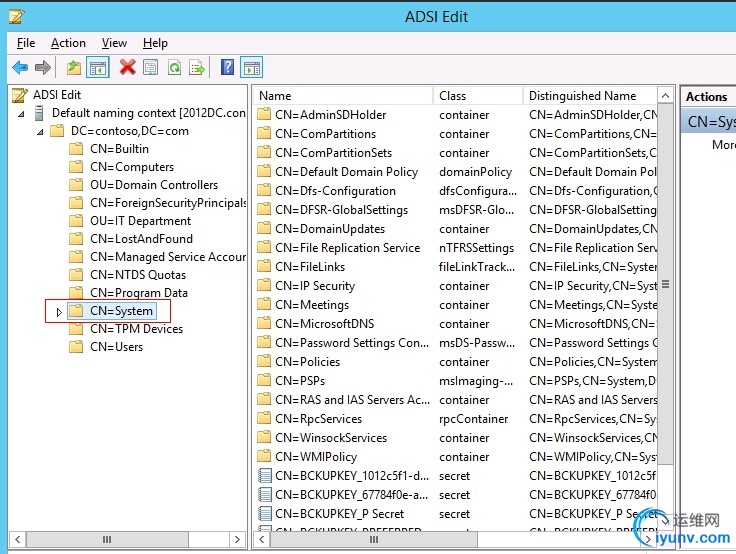Viewport: 736px width, 554px height.
Task: Click the horizontal scrollbar thumb in list pane
Action: pyautogui.click(x=374, y=539)
